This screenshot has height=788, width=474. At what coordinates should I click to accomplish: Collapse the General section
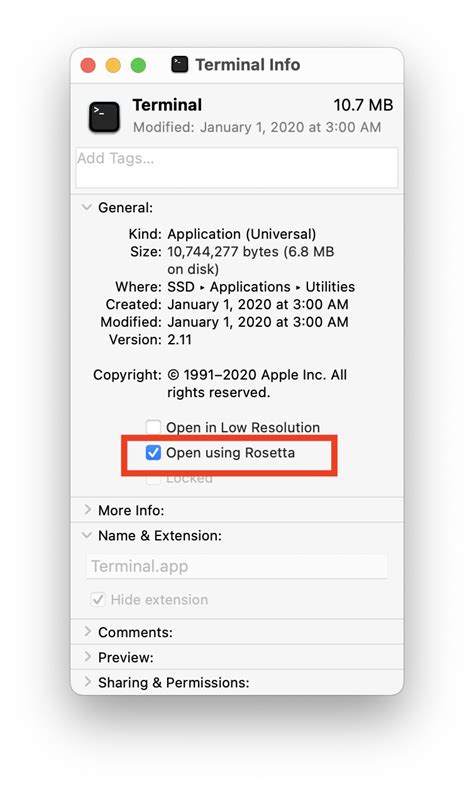pyautogui.click(x=87, y=207)
